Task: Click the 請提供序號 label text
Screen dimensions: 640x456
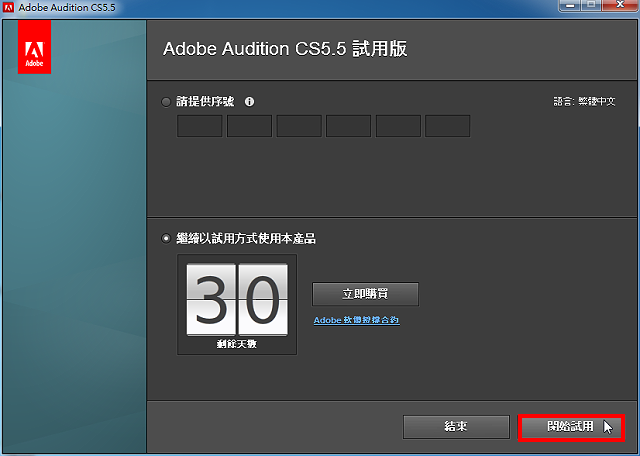Action: (x=205, y=101)
